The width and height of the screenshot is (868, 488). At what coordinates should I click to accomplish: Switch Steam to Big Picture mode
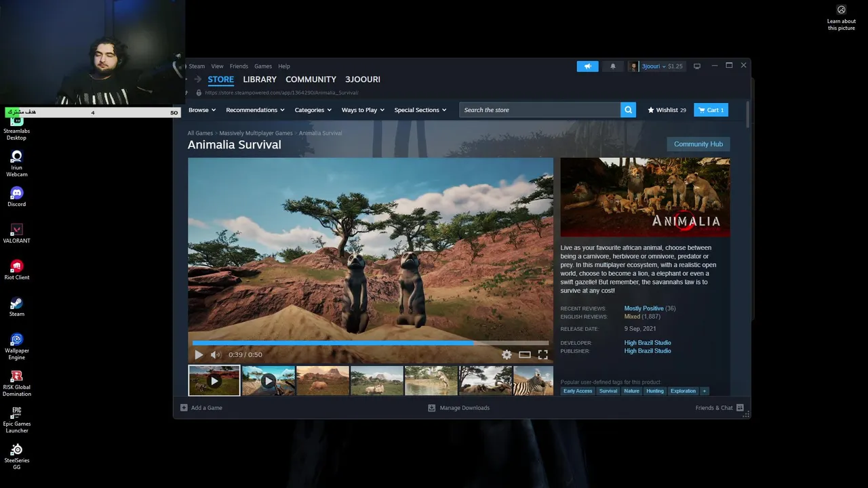coord(696,66)
